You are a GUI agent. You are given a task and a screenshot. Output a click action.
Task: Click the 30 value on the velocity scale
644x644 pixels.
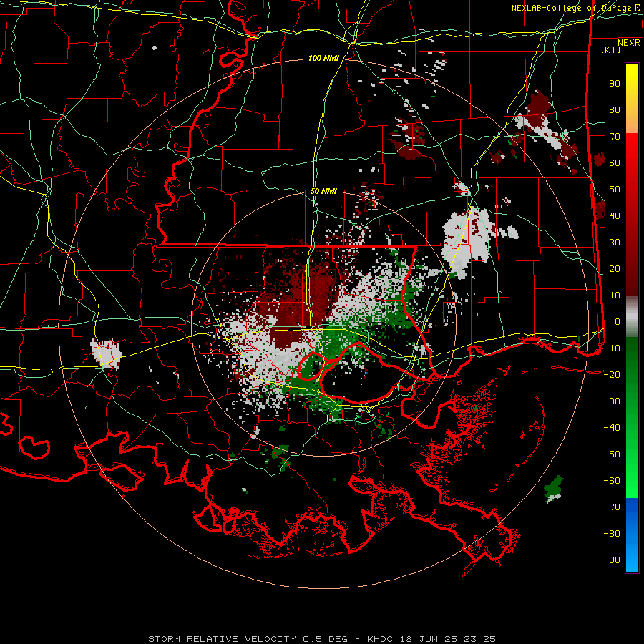(x=615, y=243)
